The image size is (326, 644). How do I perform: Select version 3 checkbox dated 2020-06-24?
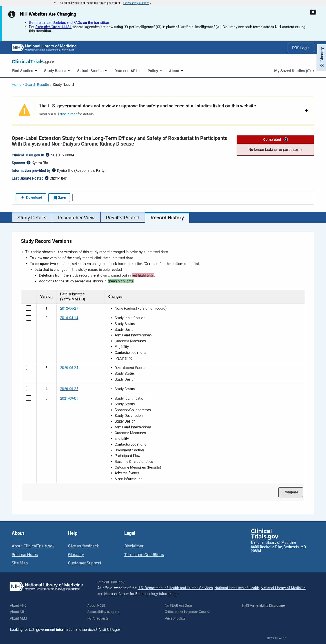click(x=29, y=367)
